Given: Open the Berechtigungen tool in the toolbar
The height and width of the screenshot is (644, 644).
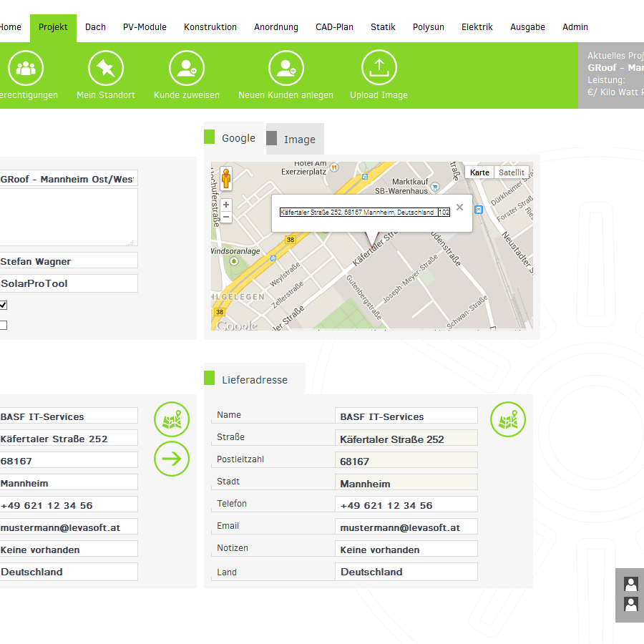Looking at the screenshot, I should 26,68.
